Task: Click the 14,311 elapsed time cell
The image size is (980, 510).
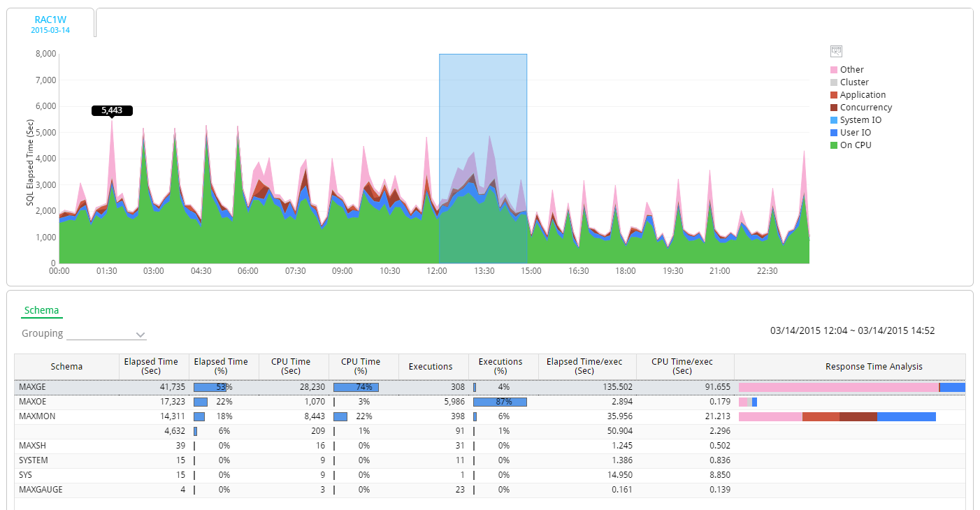Action: 154,416
